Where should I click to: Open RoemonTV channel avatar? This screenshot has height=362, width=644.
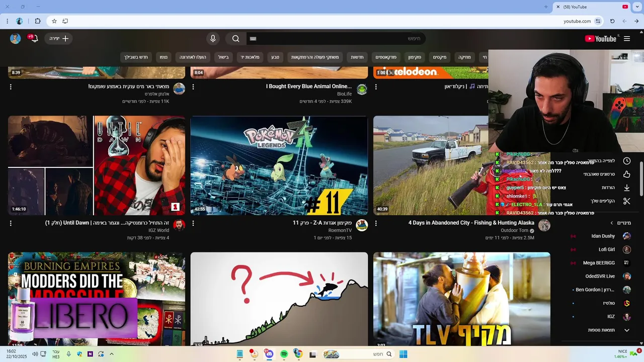coord(362,225)
